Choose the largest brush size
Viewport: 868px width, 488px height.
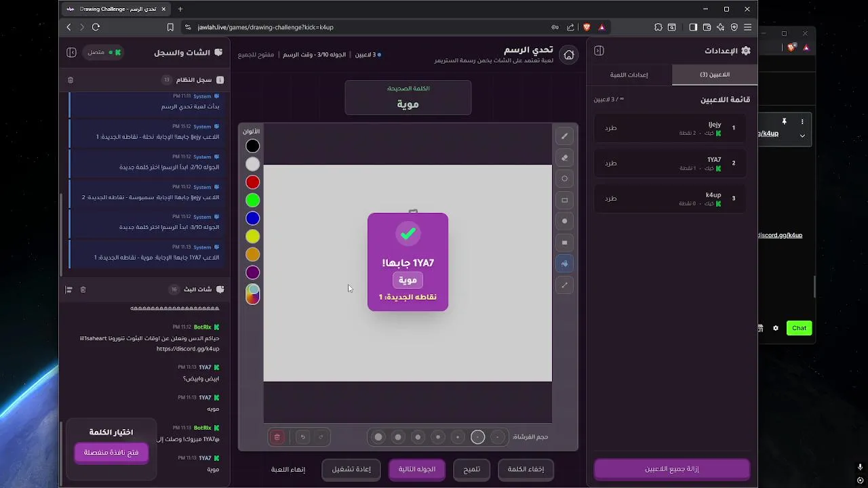[378, 437]
